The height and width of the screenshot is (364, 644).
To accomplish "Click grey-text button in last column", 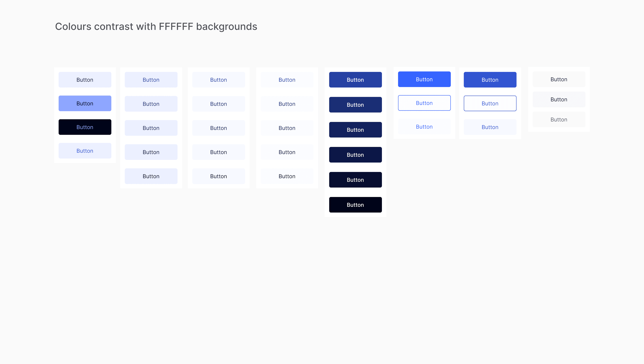I will pyautogui.click(x=559, y=120).
